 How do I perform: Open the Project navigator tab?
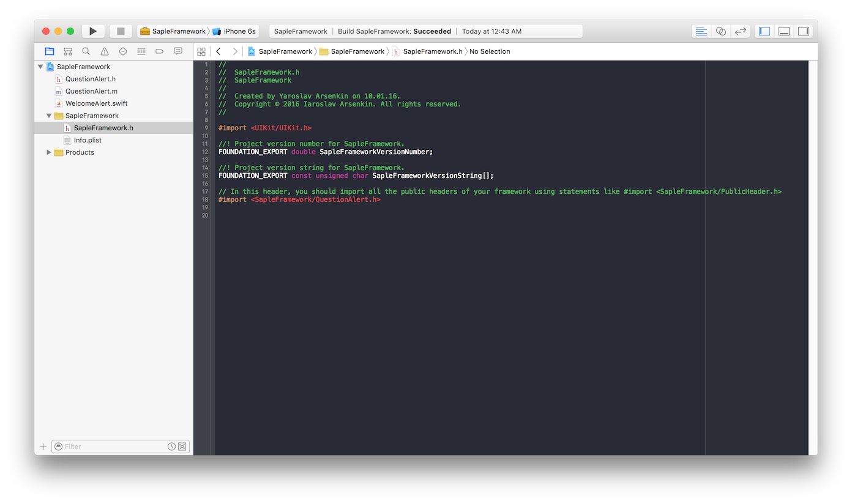(50, 51)
